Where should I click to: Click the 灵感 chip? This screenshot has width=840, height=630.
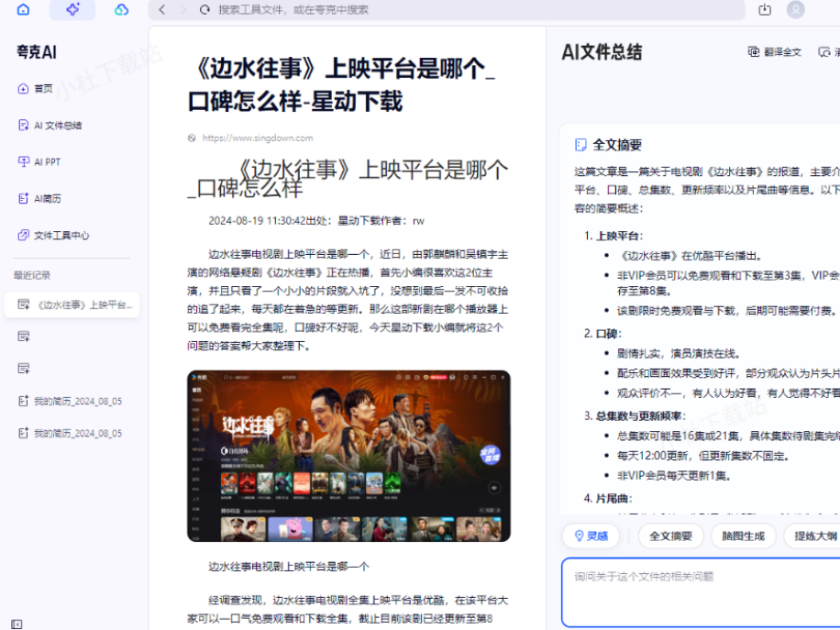(591, 536)
